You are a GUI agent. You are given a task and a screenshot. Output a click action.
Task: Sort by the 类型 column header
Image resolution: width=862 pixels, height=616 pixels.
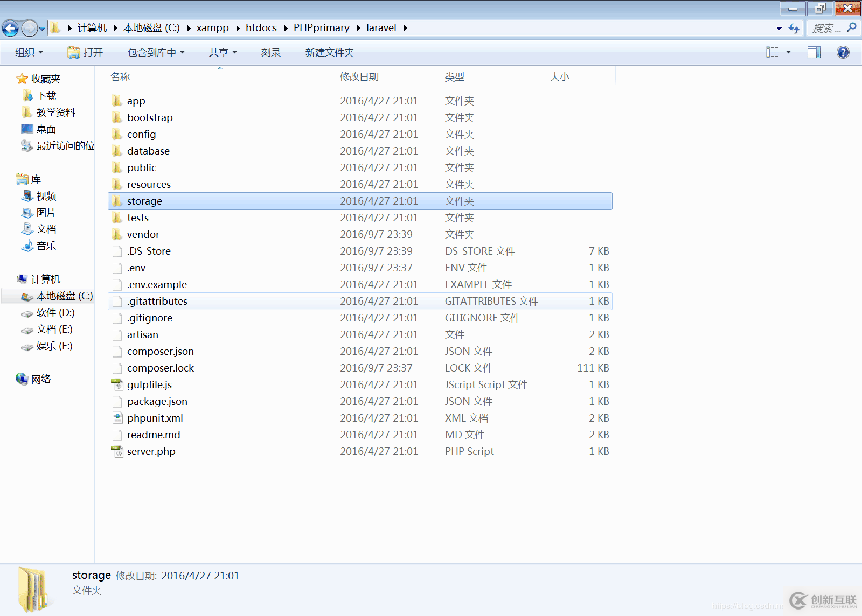(455, 76)
